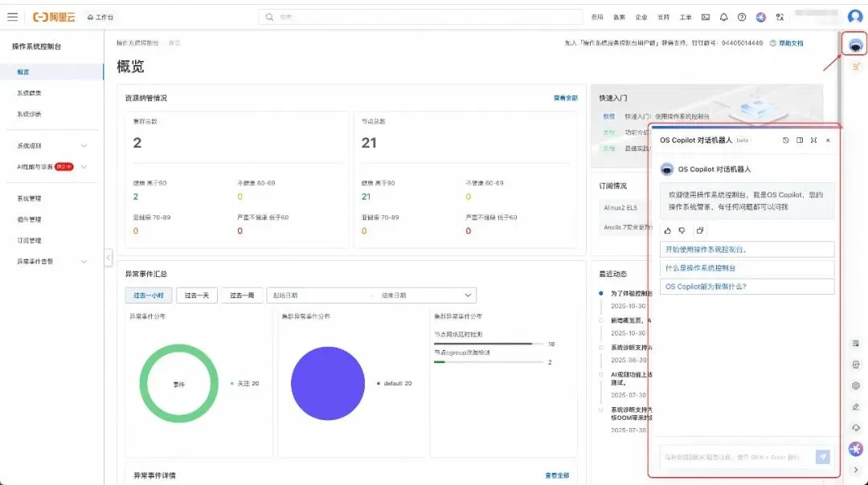Viewport: 868px width, 485px height.
Task: Open 系统管理 in the left sidebar
Action: (30, 198)
